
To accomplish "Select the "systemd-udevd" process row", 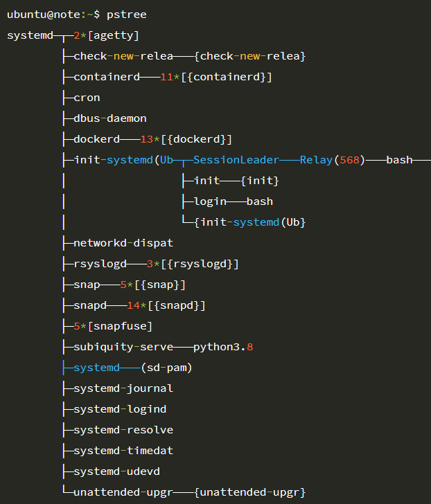I will point(116,471).
